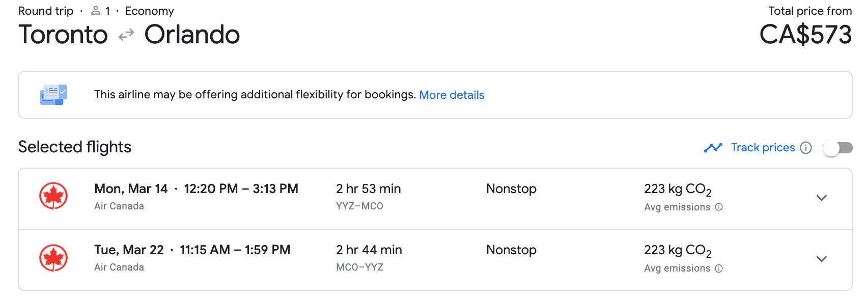Click the Track prices graph icon

[713, 148]
